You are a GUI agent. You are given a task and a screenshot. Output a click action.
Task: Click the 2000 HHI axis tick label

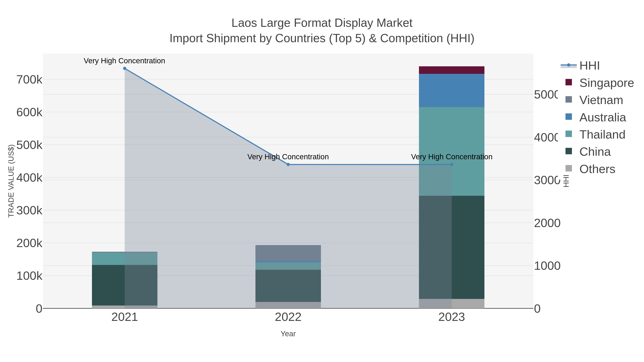tap(547, 223)
